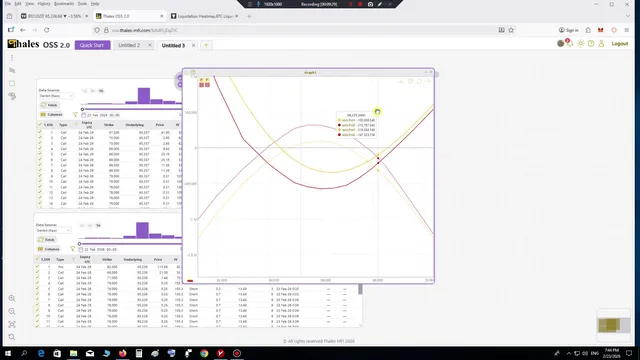Image resolution: width=640 pixels, height=360 pixels.
Task: Open date picker in upper table panel
Action: pyautogui.click(x=102, y=115)
